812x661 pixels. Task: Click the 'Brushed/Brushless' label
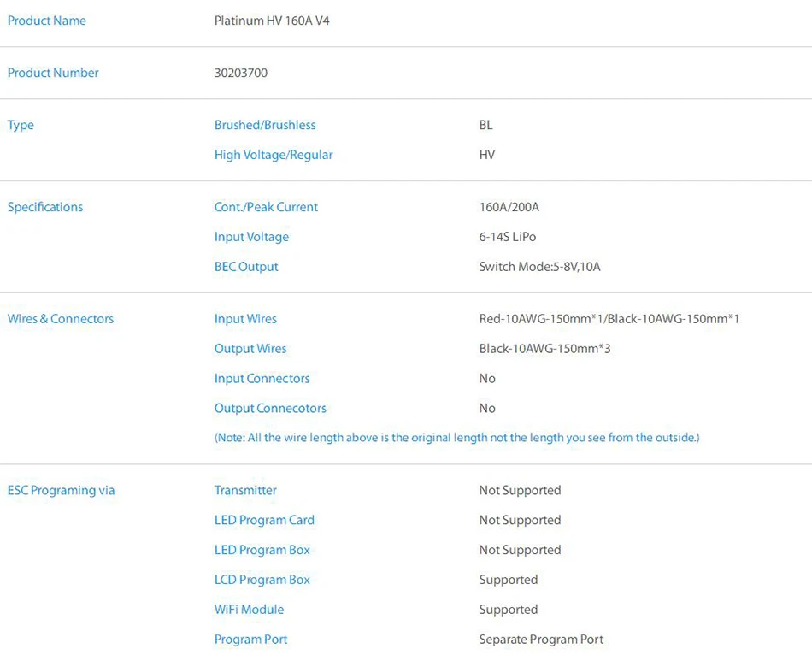point(265,125)
